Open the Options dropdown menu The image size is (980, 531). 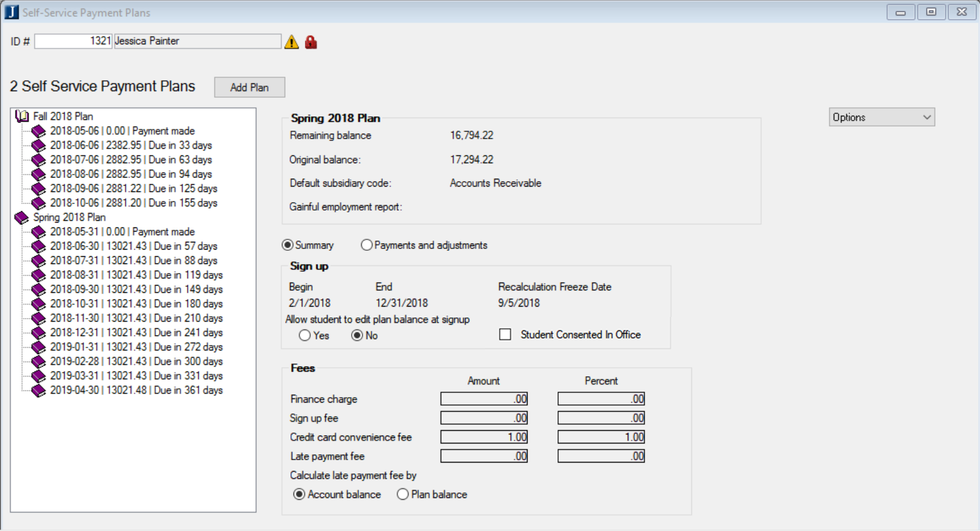[x=882, y=118]
